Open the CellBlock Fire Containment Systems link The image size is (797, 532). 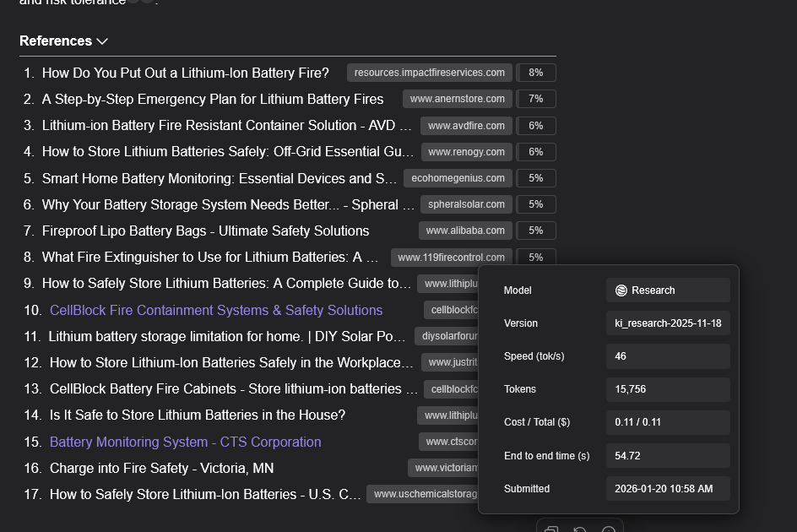point(216,310)
